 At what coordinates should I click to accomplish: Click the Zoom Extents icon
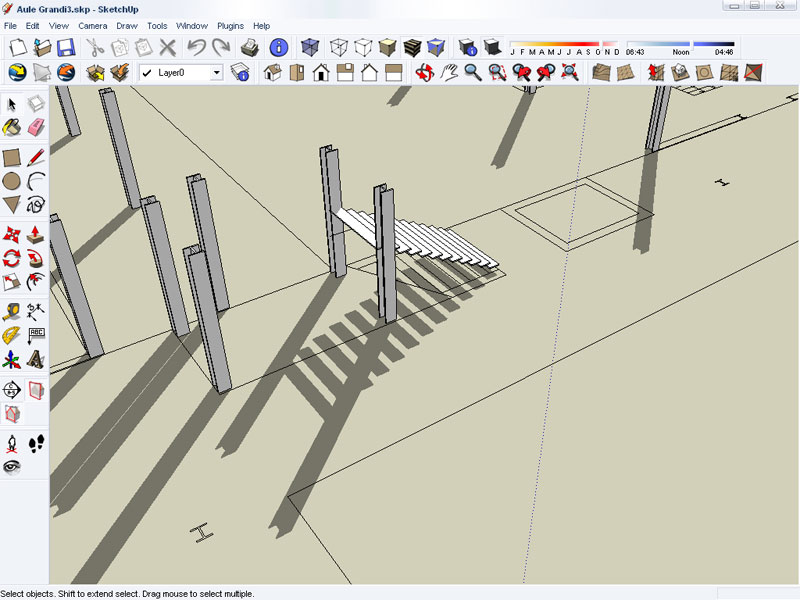pos(570,72)
